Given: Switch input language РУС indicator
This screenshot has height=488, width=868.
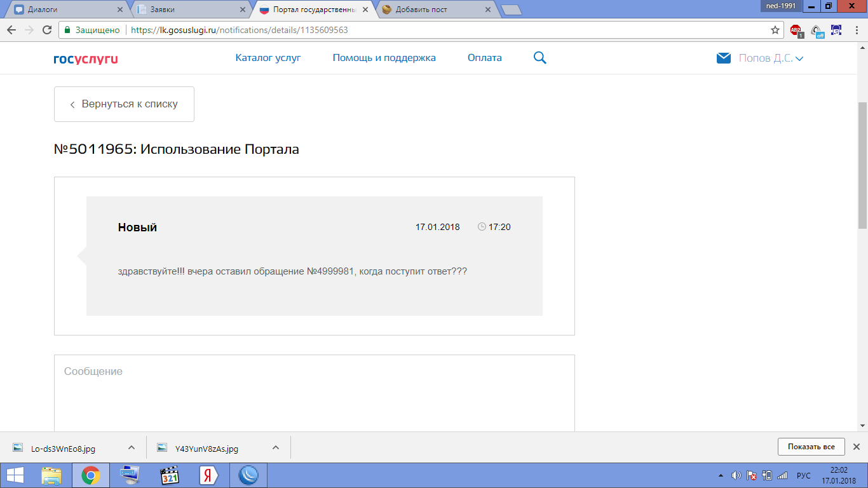Looking at the screenshot, I should (x=803, y=475).
